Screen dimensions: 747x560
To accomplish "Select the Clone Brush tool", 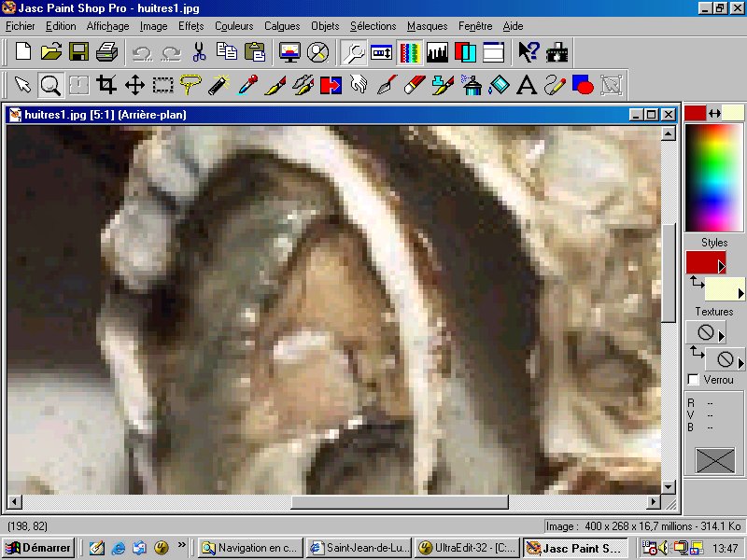I will [x=303, y=85].
